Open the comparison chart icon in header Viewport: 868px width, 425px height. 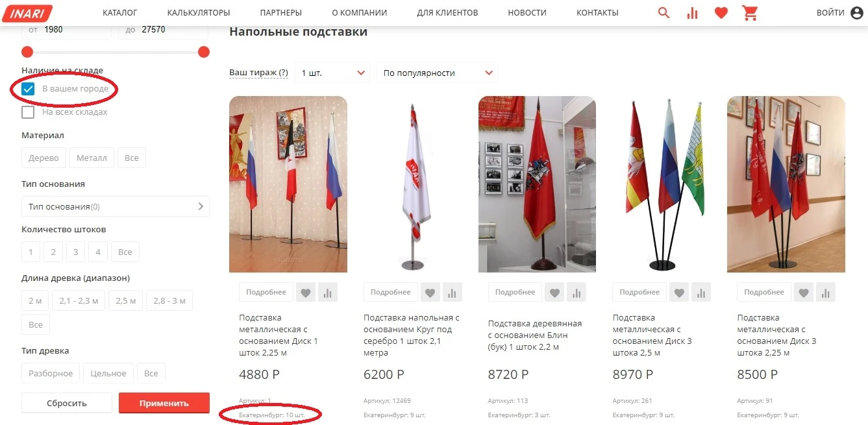point(692,12)
